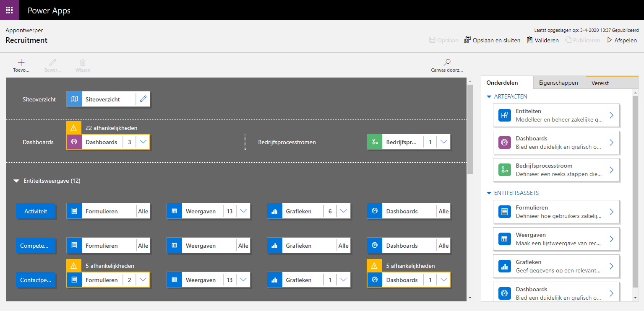This screenshot has height=311, width=644.
Task: Expand the Bedrijfsprocesstromen dropdown showing 1
Action: (x=444, y=142)
